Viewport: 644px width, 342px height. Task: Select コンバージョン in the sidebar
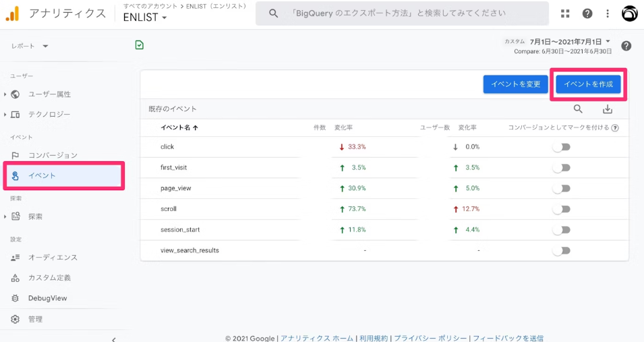(x=53, y=156)
